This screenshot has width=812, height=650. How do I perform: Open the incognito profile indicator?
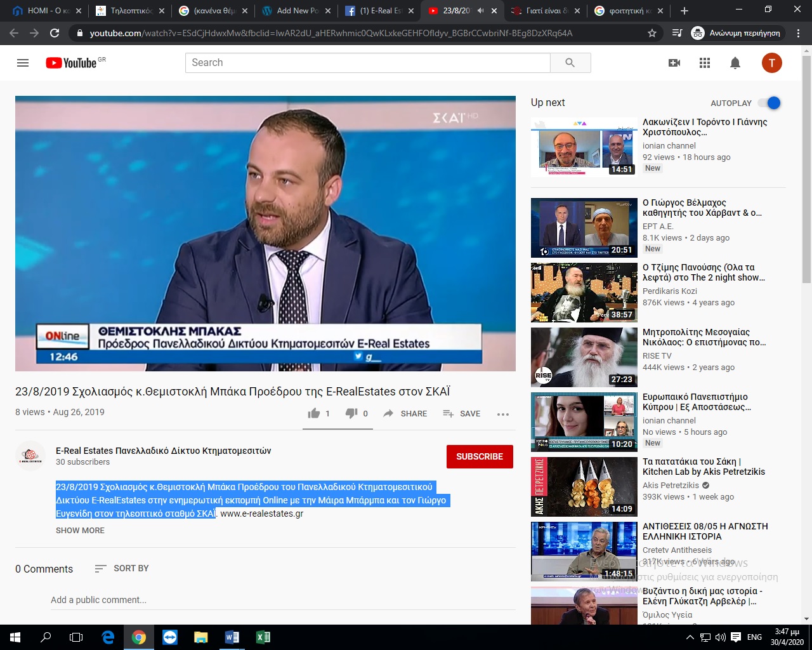coord(736,33)
